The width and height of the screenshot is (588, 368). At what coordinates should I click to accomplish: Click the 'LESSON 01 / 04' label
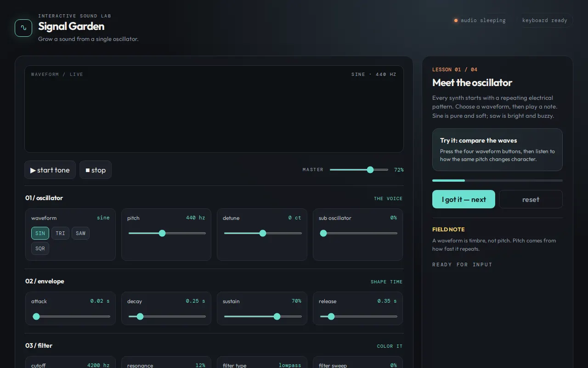coord(455,69)
